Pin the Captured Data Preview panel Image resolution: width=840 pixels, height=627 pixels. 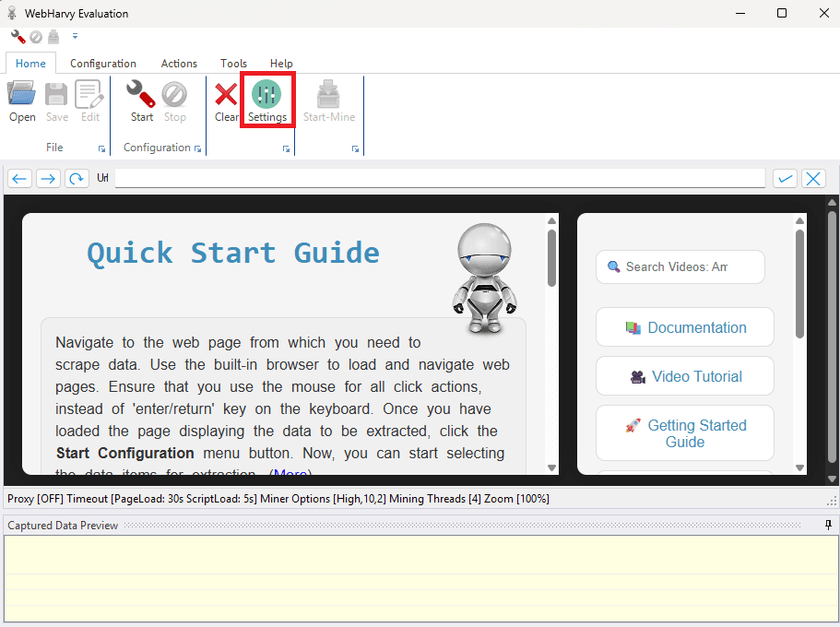827,525
